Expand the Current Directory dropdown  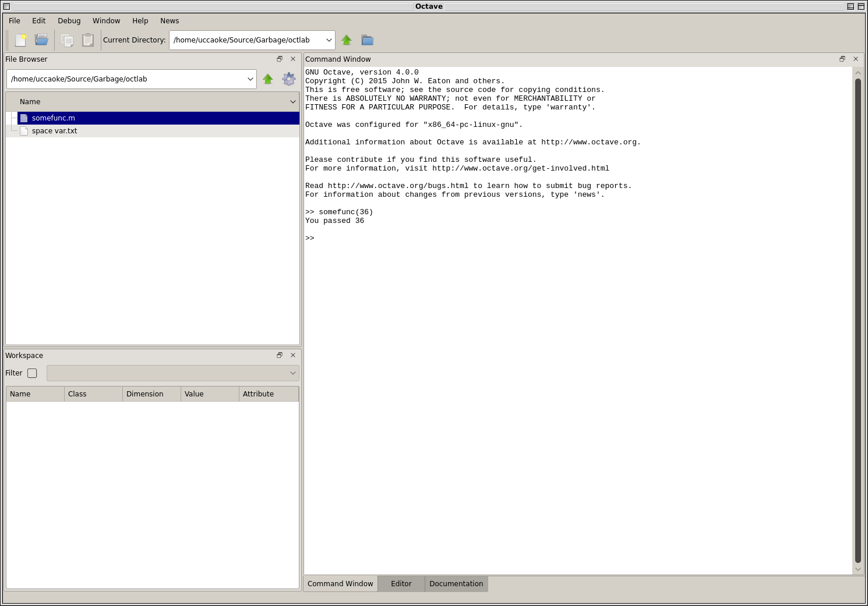(x=329, y=40)
